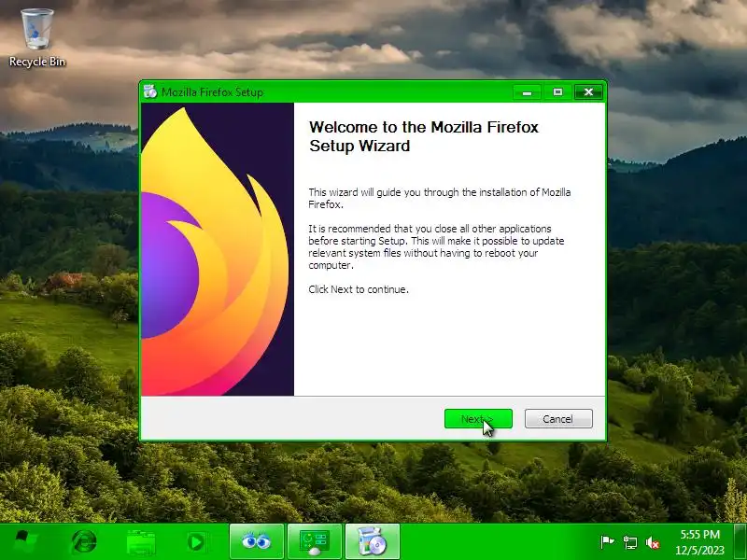This screenshot has height=560, width=747.
Task: Launch Internet Explorer from the taskbar
Action: 83,542
